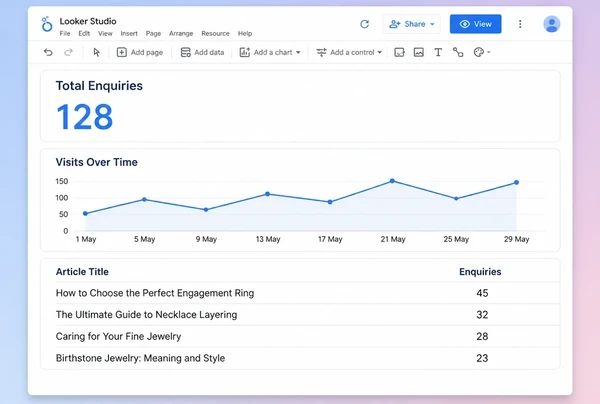Click the 29 May data point
The height and width of the screenshot is (404, 600).
[x=517, y=182]
